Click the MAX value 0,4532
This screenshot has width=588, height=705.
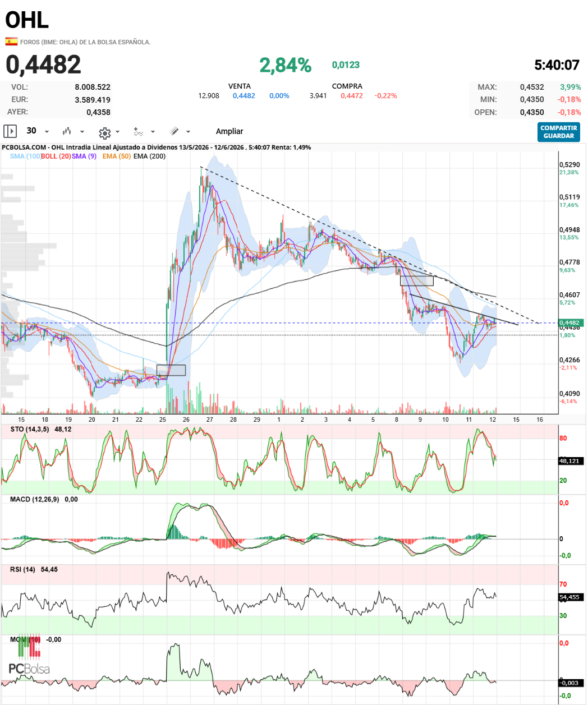[532, 87]
